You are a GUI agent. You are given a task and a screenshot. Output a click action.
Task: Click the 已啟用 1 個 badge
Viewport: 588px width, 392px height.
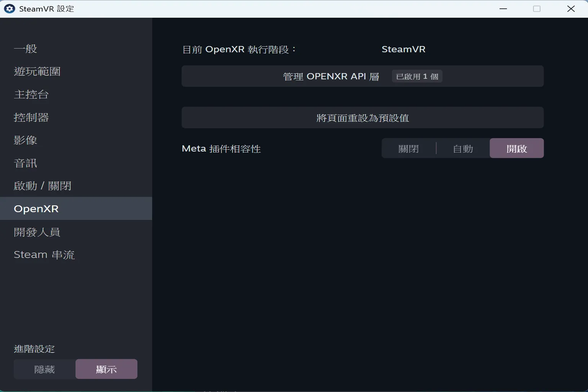tap(417, 76)
